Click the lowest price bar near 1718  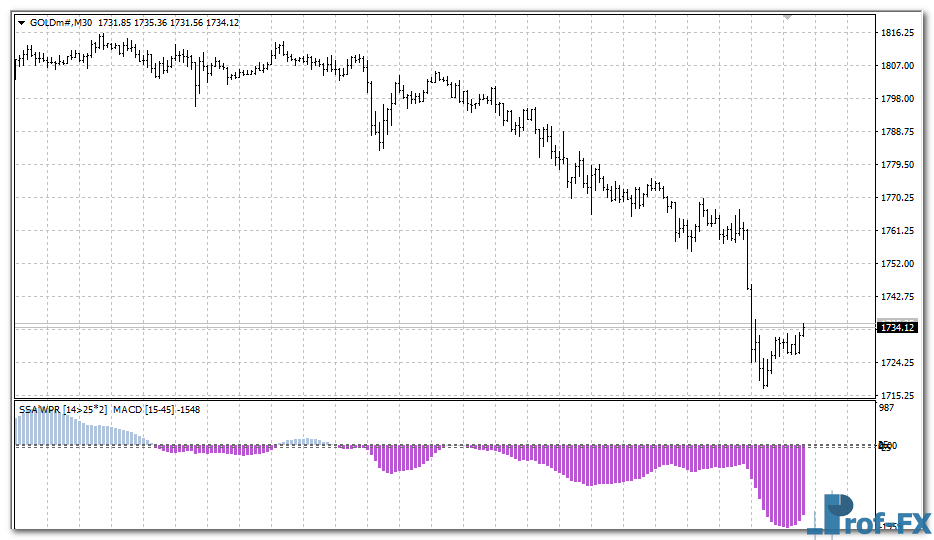(765, 374)
